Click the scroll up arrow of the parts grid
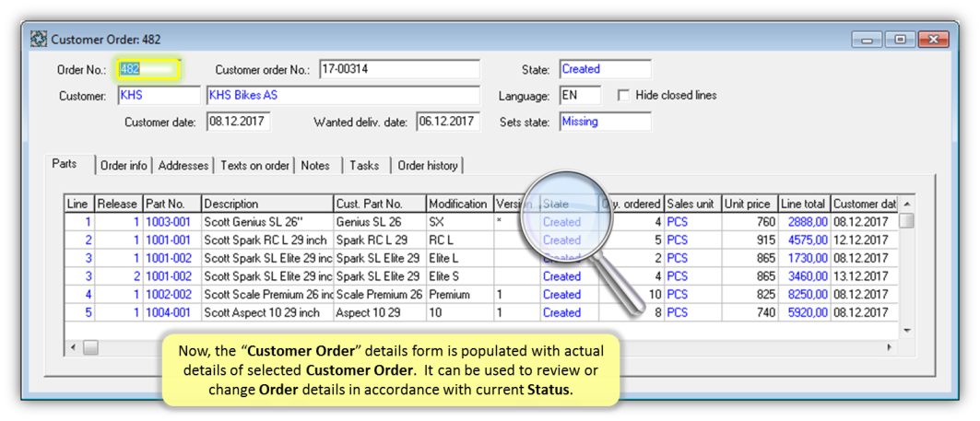The image size is (980, 421). [907, 204]
